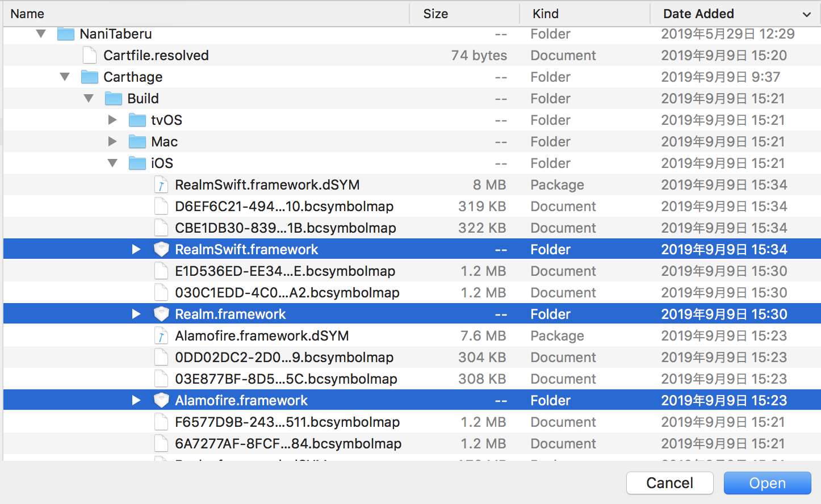Click the Alamofire.framework.dSYM package icon
Image resolution: width=821 pixels, height=504 pixels.
(x=161, y=335)
